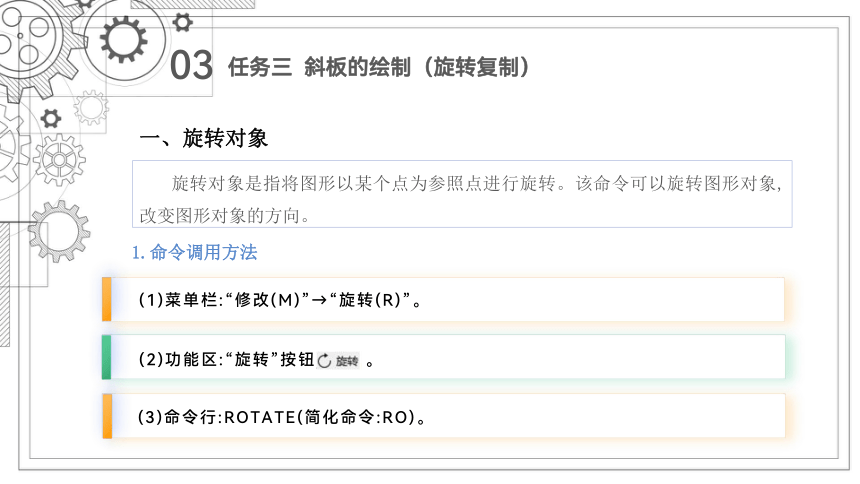
Task: Select the large dark gear icon at top
Action: click(x=123, y=39)
